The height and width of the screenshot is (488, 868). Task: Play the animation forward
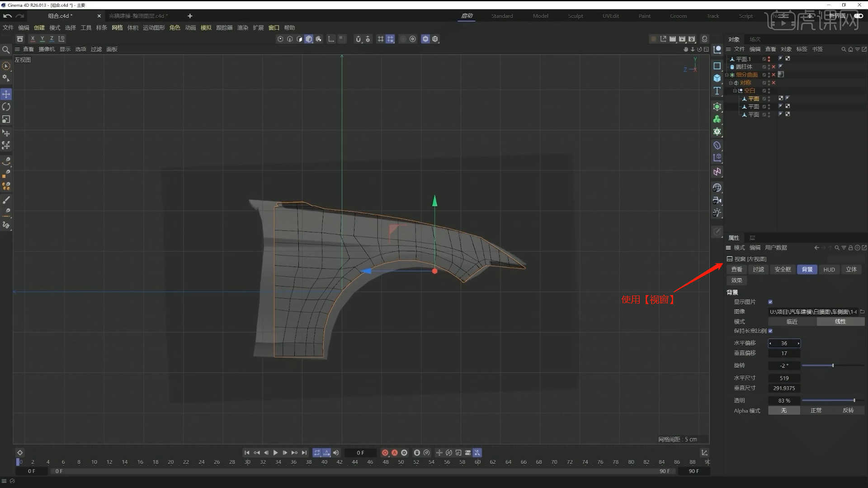[275, 453]
